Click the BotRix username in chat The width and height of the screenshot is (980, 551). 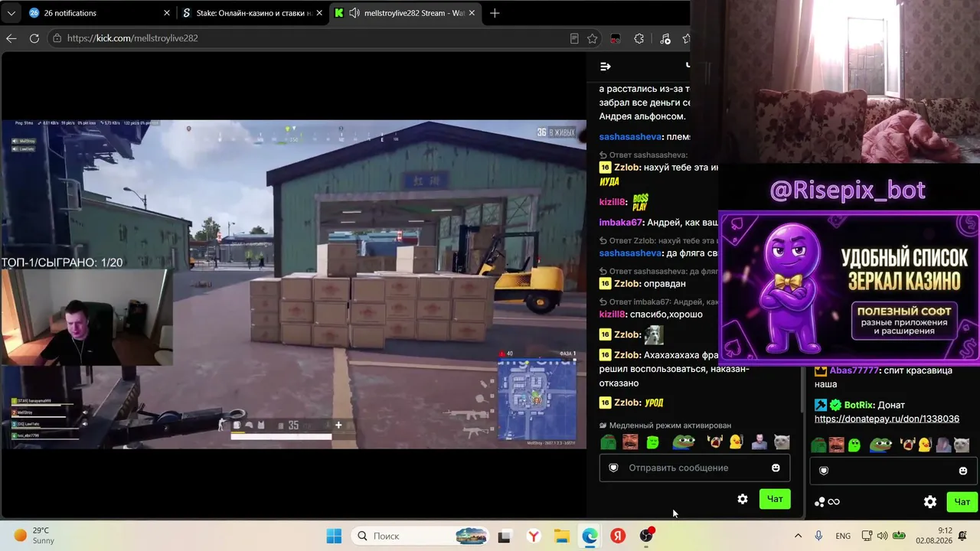point(859,405)
